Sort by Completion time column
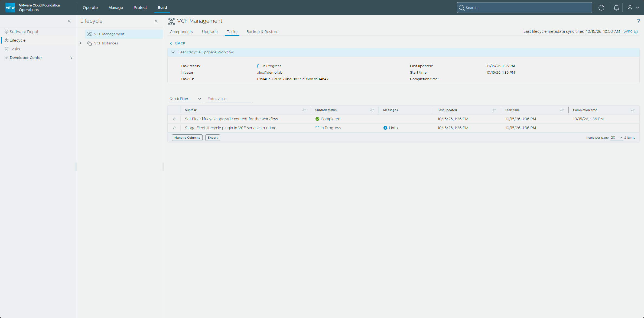The width and height of the screenshot is (644, 318). pos(633,110)
